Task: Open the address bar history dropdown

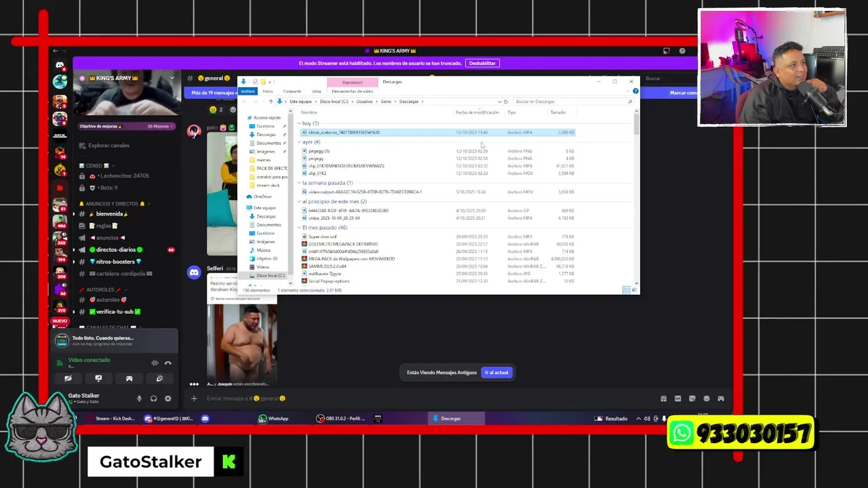Action: click(499, 102)
